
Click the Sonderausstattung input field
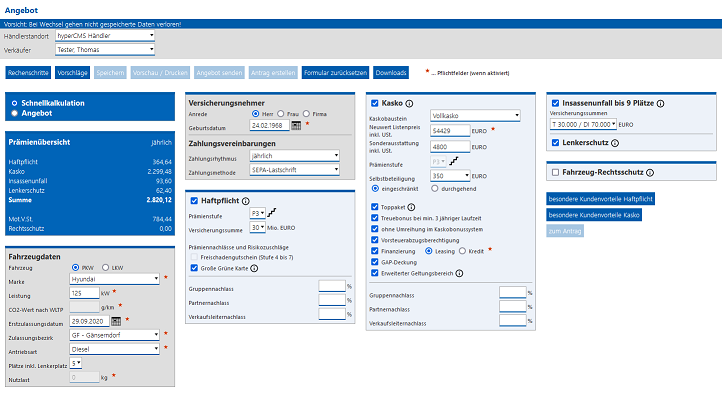pos(450,147)
